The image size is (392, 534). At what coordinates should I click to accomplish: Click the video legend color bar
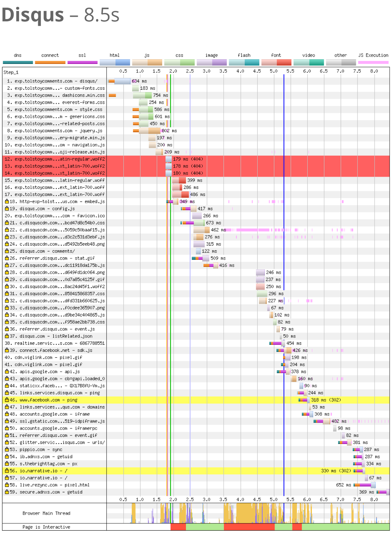pyautogui.click(x=309, y=62)
